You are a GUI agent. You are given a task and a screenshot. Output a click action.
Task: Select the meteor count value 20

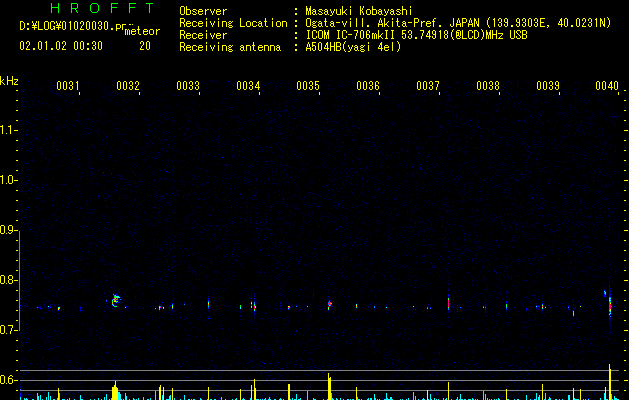click(145, 46)
